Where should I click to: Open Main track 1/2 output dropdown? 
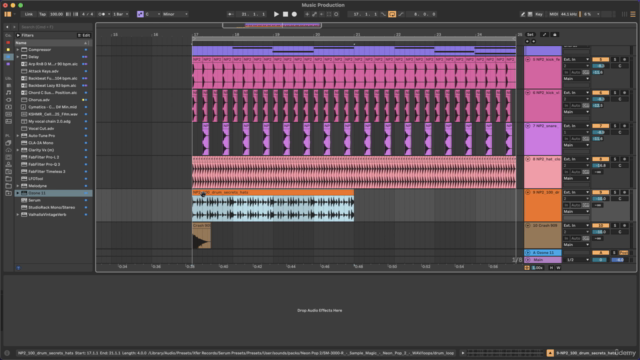pos(576,260)
